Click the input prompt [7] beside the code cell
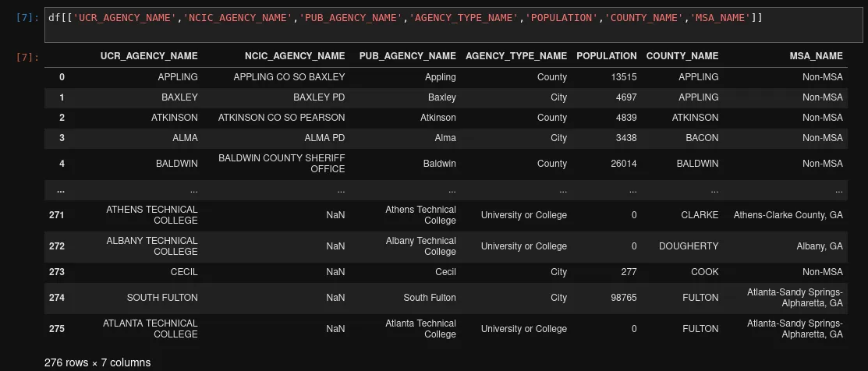This screenshot has width=868, height=371. 27,18
